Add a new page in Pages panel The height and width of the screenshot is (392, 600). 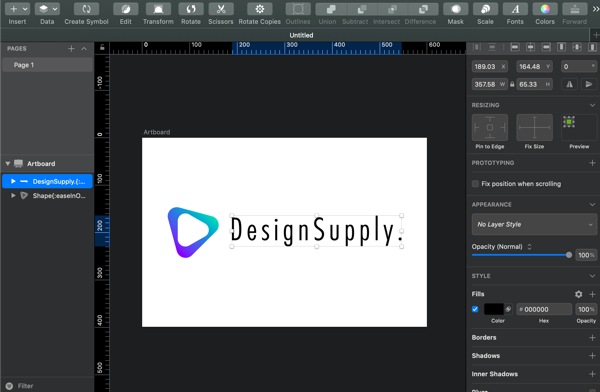pyautogui.click(x=71, y=49)
